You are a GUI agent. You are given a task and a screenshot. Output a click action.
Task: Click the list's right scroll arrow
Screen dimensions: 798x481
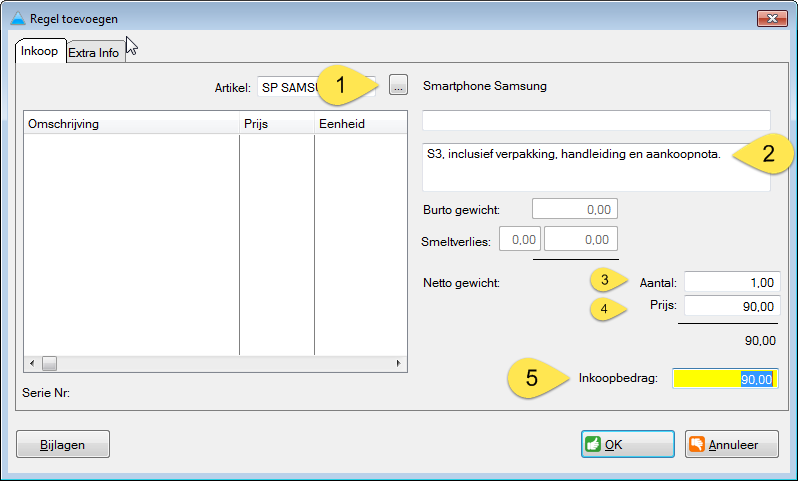[400, 364]
